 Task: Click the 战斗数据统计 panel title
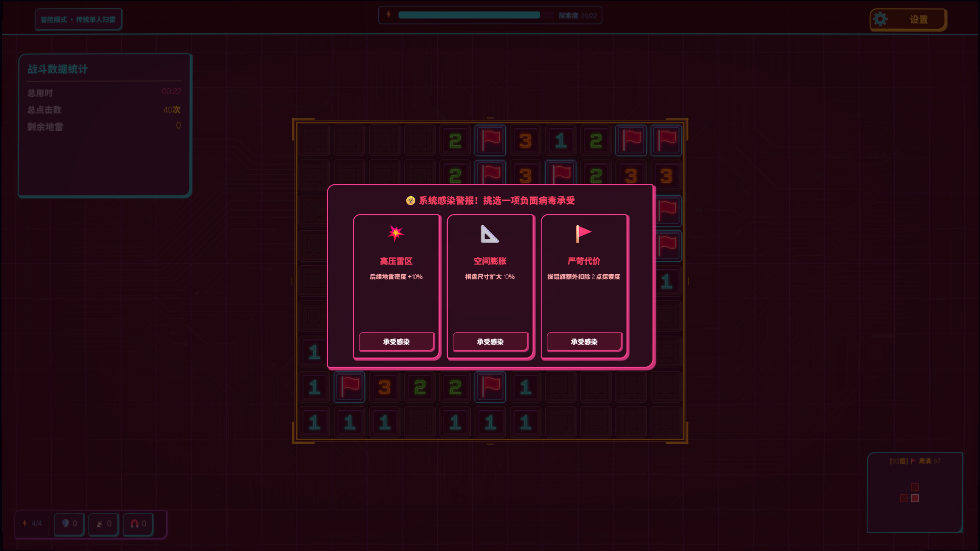58,69
